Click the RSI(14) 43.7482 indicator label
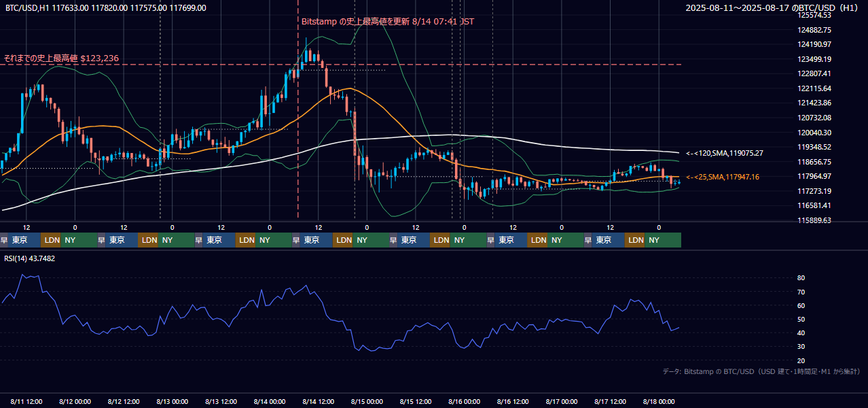 point(30,258)
